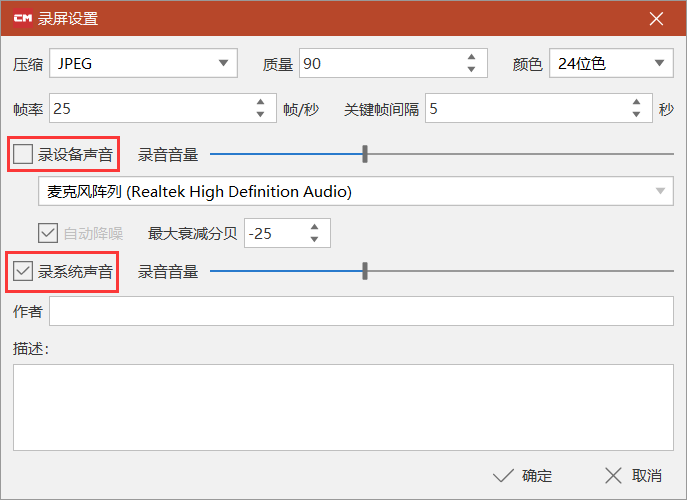Click the CM app logo icon
This screenshot has width=687, height=500.
(23, 18)
